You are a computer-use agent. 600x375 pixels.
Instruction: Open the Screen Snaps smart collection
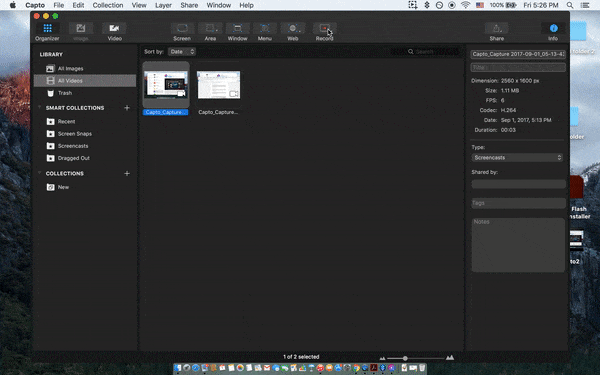point(85,134)
